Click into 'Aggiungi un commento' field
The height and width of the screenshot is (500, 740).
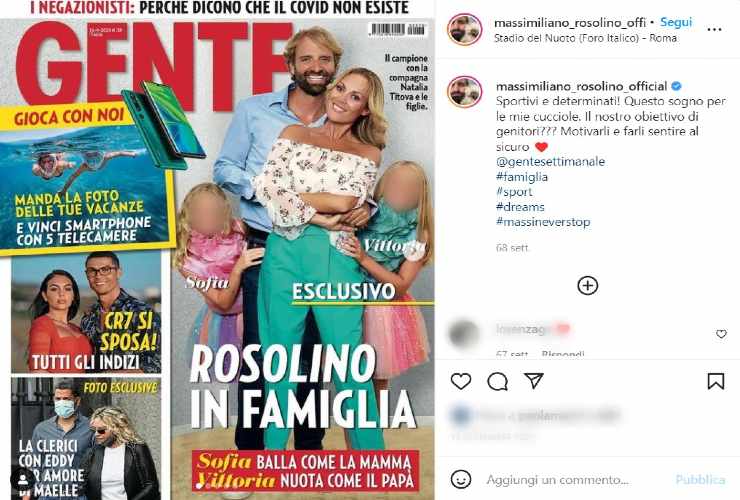click(557, 480)
